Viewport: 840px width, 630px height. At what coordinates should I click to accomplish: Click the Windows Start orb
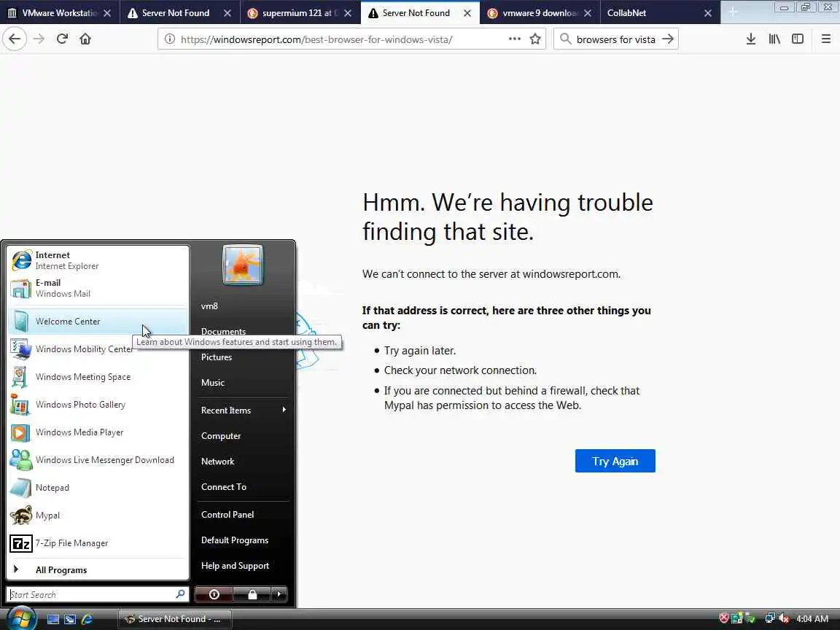click(x=21, y=619)
